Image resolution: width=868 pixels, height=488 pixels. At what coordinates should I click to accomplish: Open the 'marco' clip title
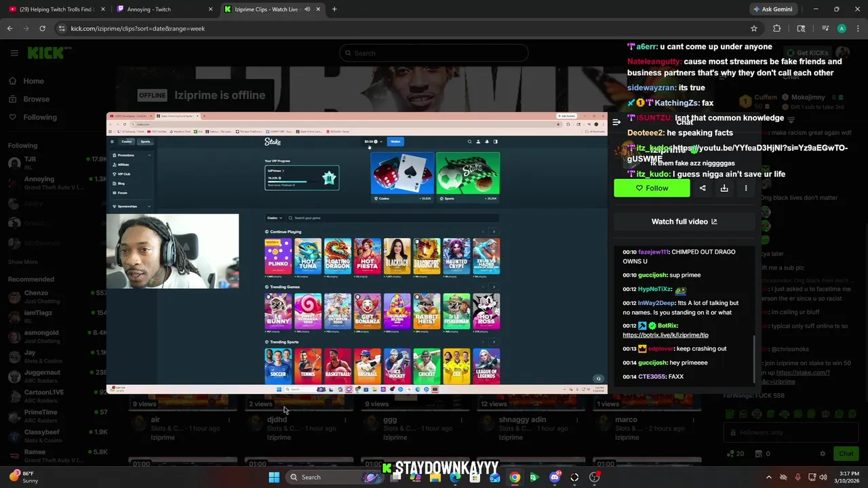tap(626, 420)
